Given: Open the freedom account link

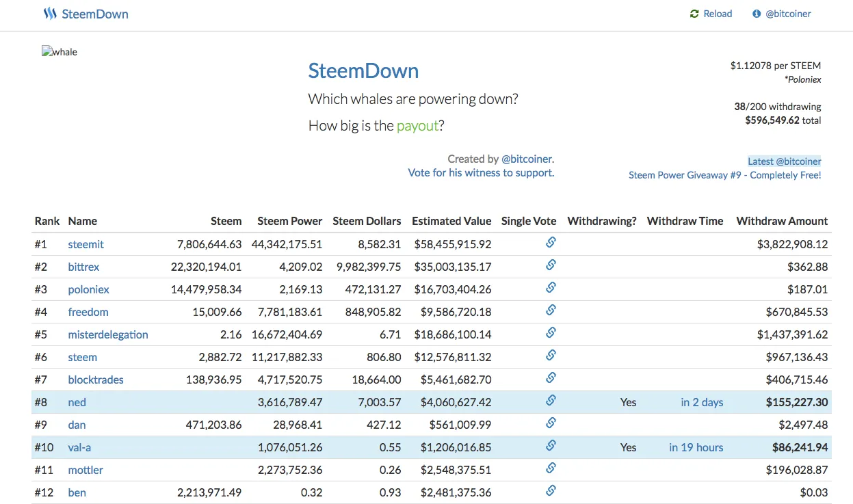Looking at the screenshot, I should click(88, 312).
